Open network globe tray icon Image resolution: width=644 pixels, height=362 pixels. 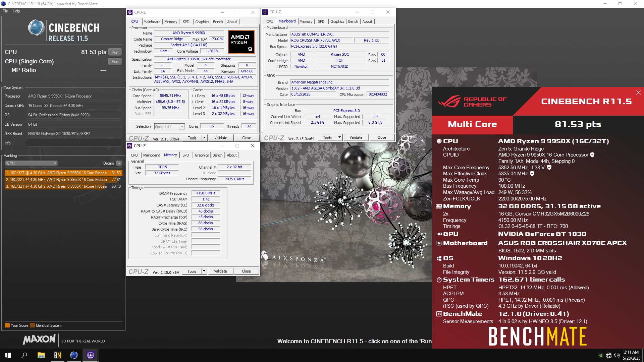point(608,356)
